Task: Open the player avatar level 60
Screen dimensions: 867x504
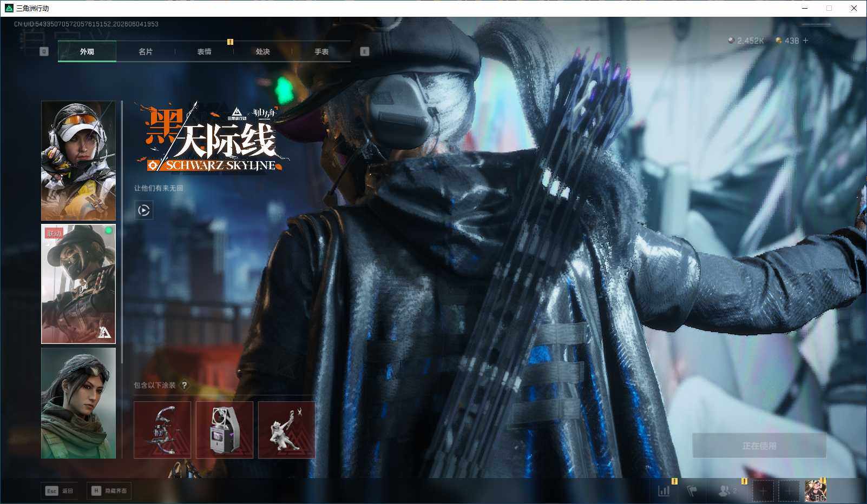Action: click(815, 491)
